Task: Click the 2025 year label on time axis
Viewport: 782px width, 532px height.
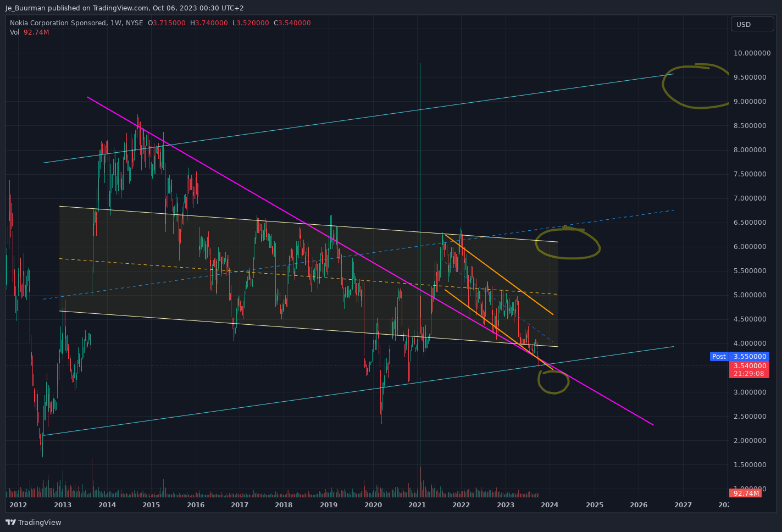Action: [595, 505]
